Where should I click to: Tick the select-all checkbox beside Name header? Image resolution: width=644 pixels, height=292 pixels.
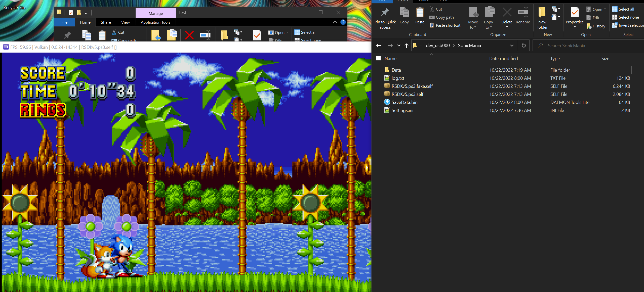(x=378, y=58)
